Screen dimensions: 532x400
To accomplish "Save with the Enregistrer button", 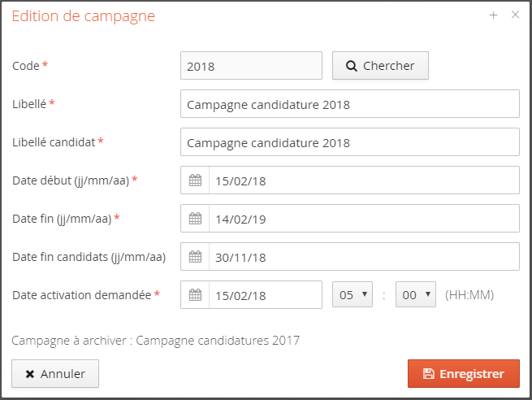I will tap(463, 374).
